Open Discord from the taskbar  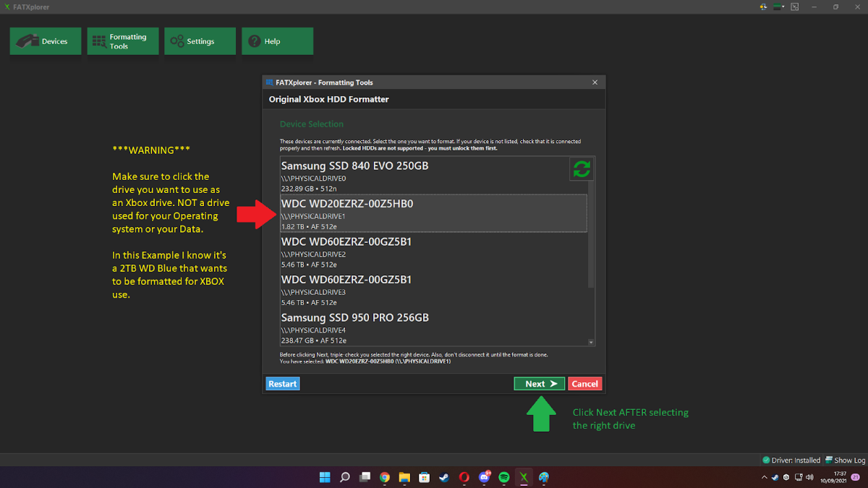[484, 477]
